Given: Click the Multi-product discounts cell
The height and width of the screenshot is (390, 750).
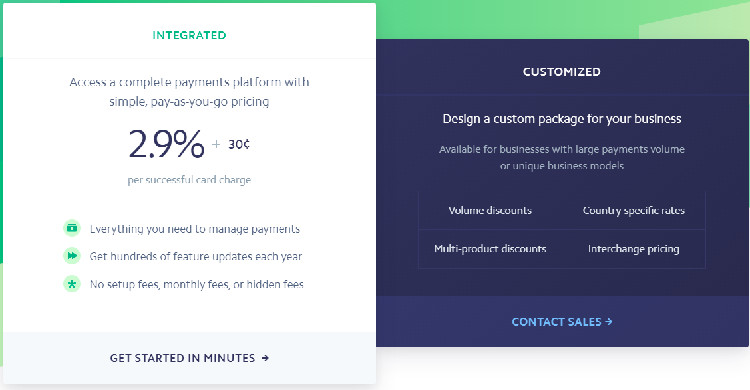Looking at the screenshot, I should pos(490,249).
